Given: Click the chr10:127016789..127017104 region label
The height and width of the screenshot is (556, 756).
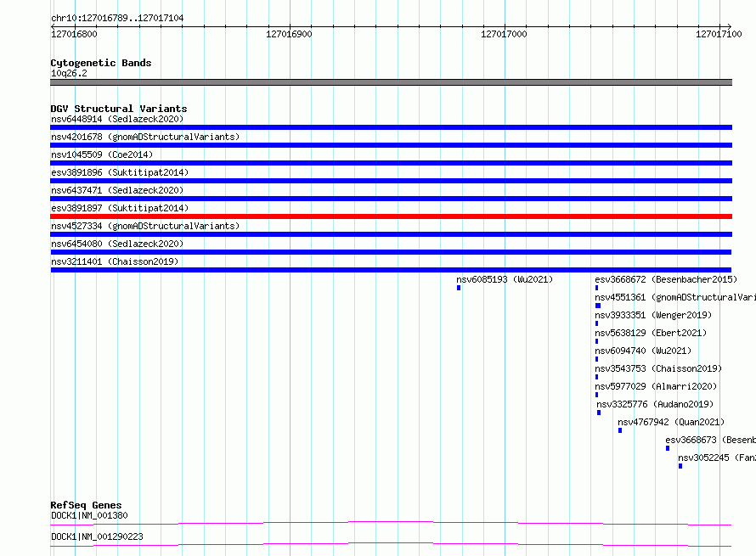Looking at the screenshot, I should click(117, 18).
